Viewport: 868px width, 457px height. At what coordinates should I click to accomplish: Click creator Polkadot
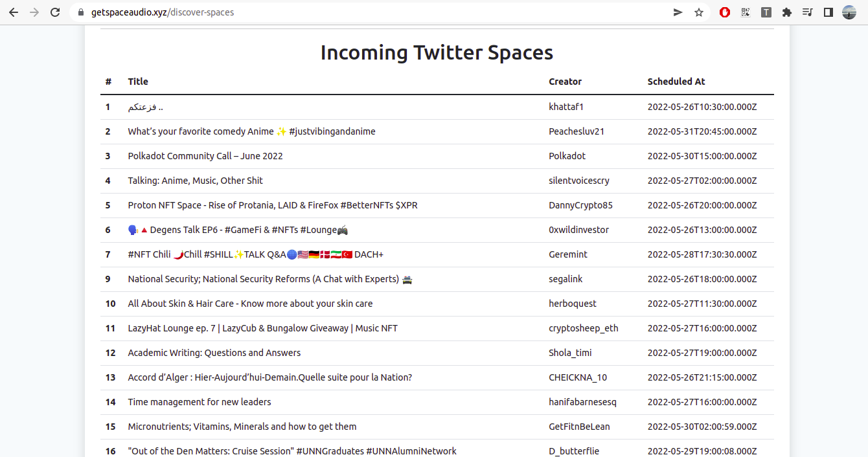(x=567, y=156)
